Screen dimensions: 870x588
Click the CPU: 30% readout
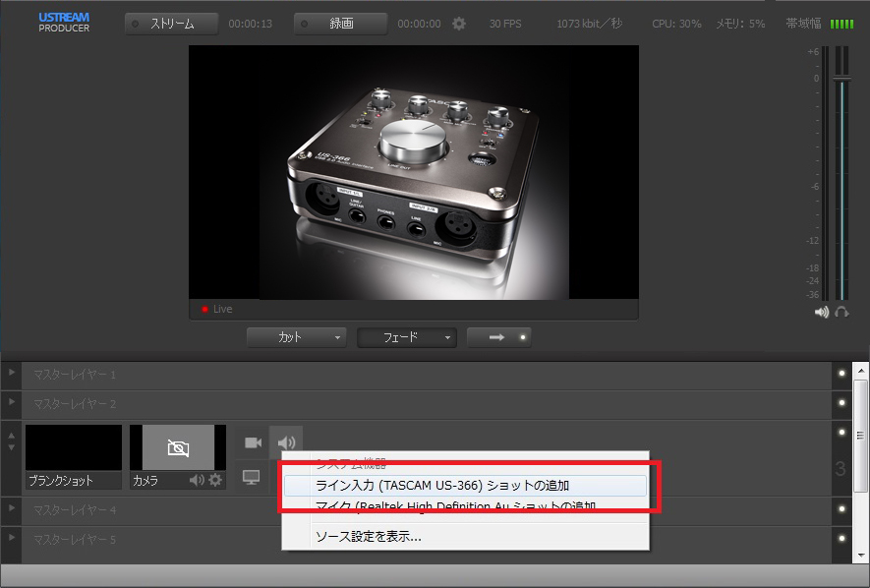(x=677, y=24)
